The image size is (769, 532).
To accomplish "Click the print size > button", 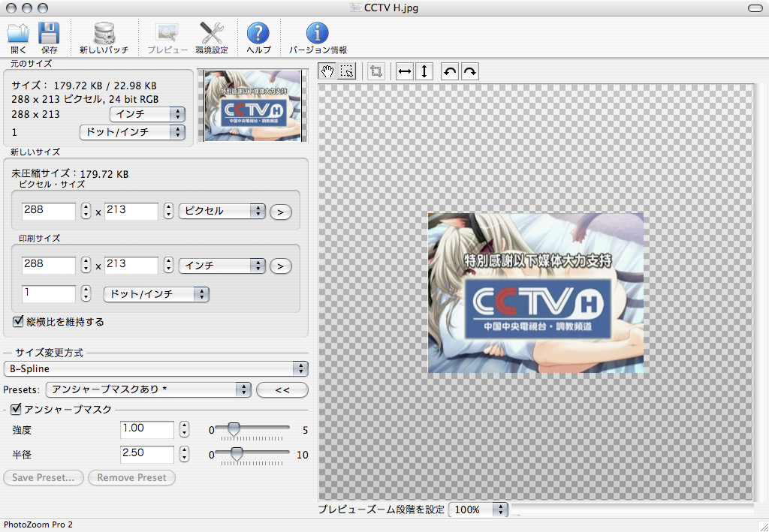I will click(x=281, y=266).
